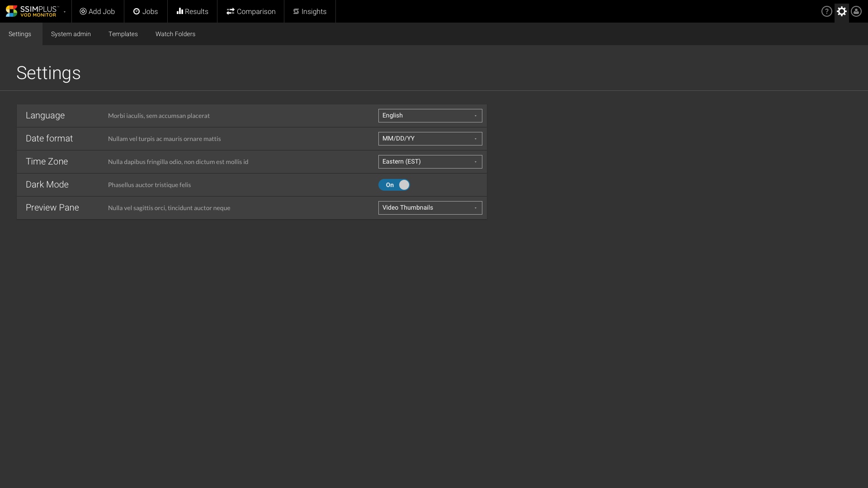Image resolution: width=868 pixels, height=488 pixels.
Task: Click the help question mark icon
Action: point(826,11)
